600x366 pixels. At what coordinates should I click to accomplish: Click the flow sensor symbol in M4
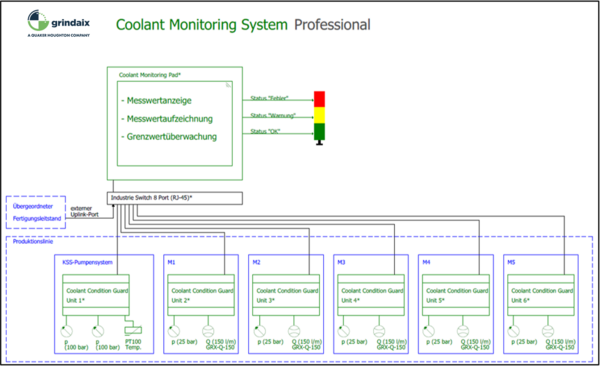tap(463, 331)
